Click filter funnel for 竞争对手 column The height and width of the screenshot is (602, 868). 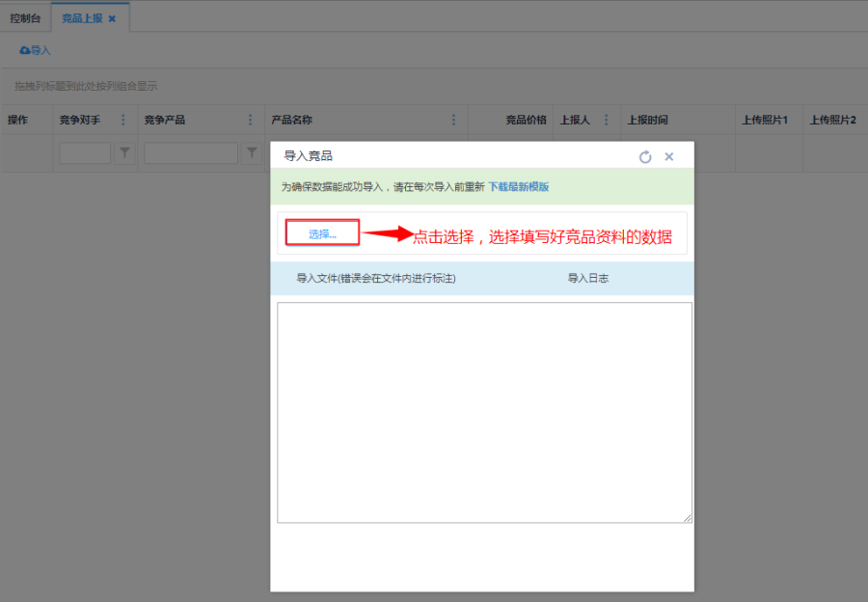pos(124,152)
